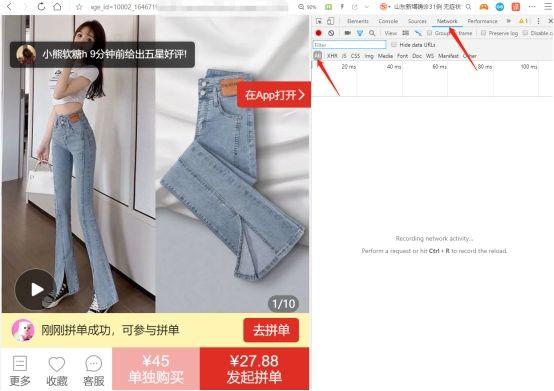Image resolution: width=554 pixels, height=391 pixels.
Task: Click the ¥45 单独购买 button
Action: (156, 369)
